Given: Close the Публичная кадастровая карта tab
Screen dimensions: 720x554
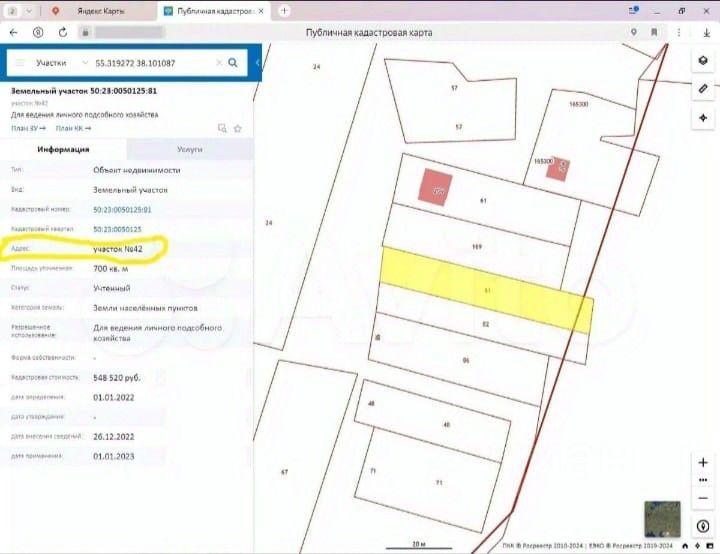Looking at the screenshot, I should point(261,11).
